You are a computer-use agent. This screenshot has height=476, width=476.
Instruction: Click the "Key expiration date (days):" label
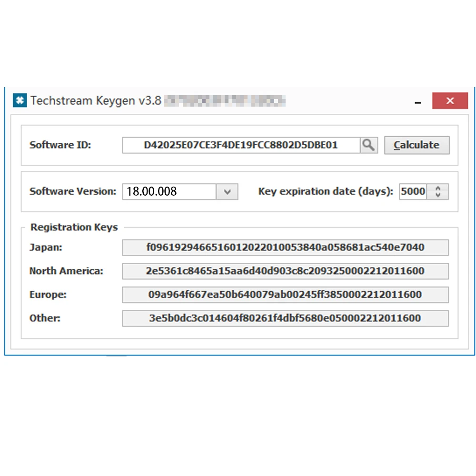pyautogui.click(x=326, y=191)
